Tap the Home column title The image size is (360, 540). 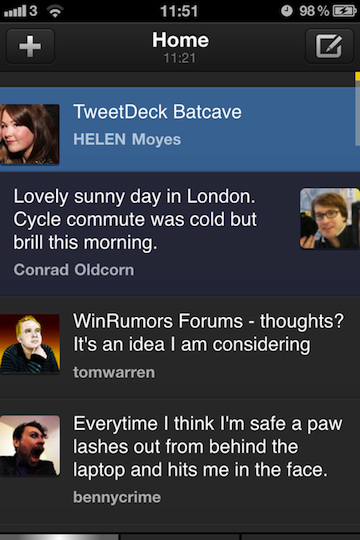click(180, 40)
